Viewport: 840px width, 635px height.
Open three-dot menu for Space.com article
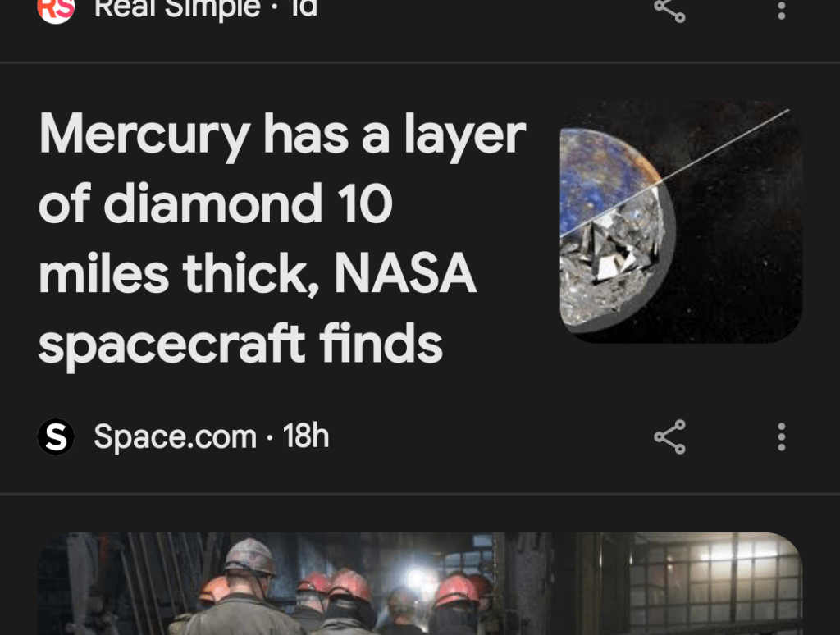coord(782,436)
